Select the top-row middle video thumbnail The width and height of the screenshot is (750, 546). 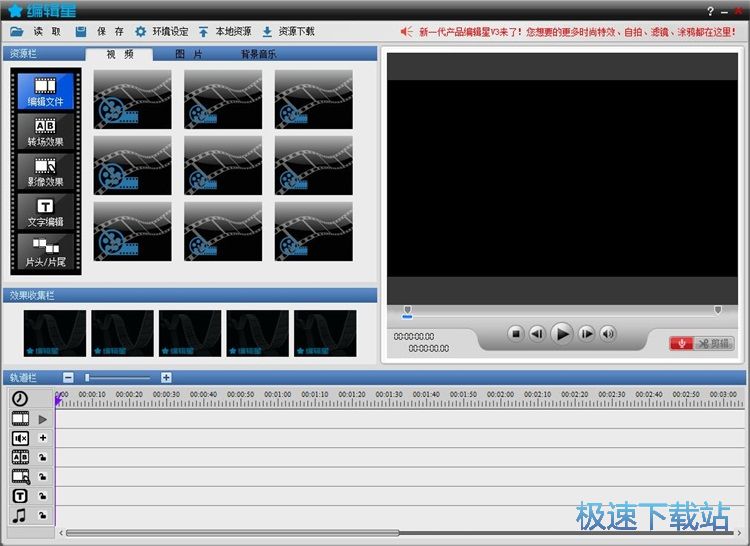tap(223, 99)
